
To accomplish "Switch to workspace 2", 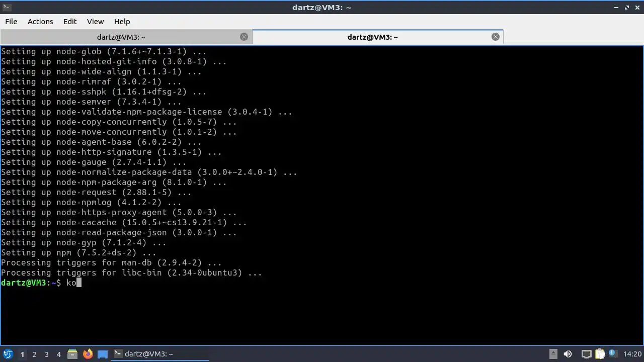I will pos(34,354).
